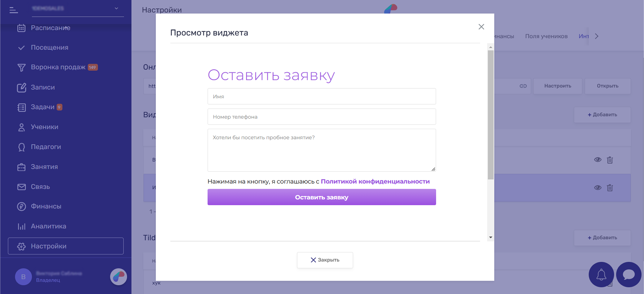
Task: Click the Закрыть button
Action: [x=325, y=260]
